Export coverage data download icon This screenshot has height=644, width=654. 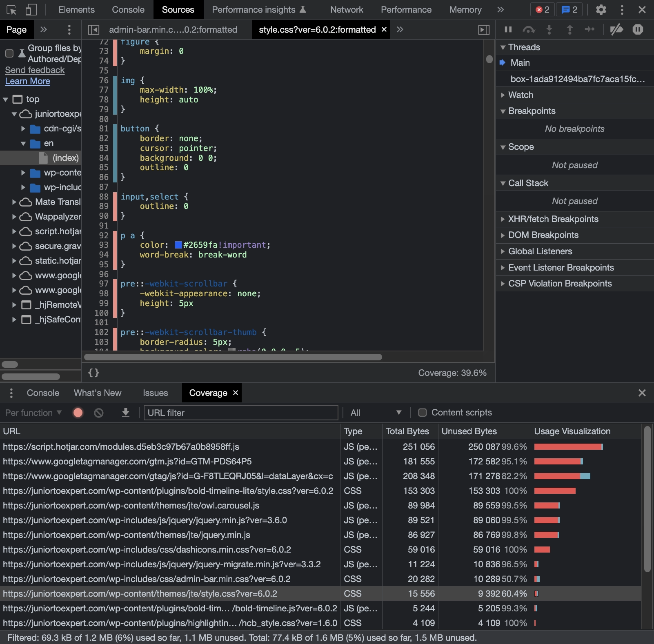(x=126, y=413)
